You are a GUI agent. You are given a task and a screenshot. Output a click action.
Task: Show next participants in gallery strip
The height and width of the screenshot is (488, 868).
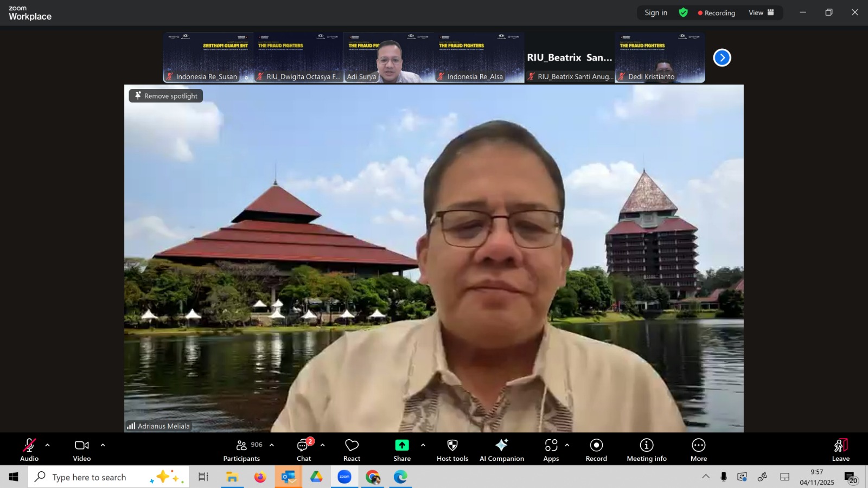pyautogui.click(x=722, y=57)
